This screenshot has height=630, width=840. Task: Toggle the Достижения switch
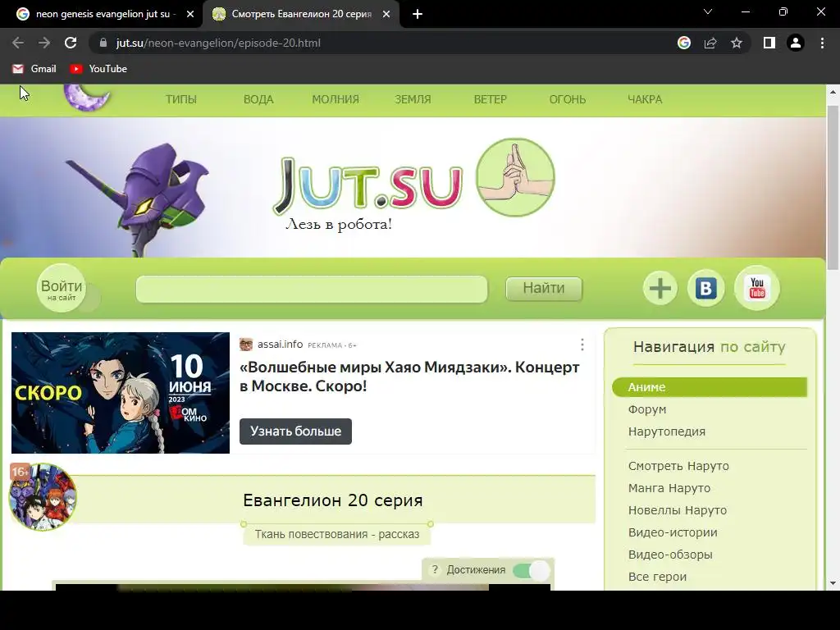tap(531, 571)
